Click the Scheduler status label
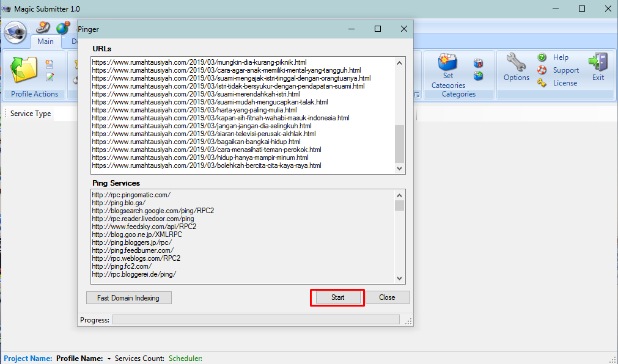Viewport: 618px width, 364px height. tap(185, 359)
